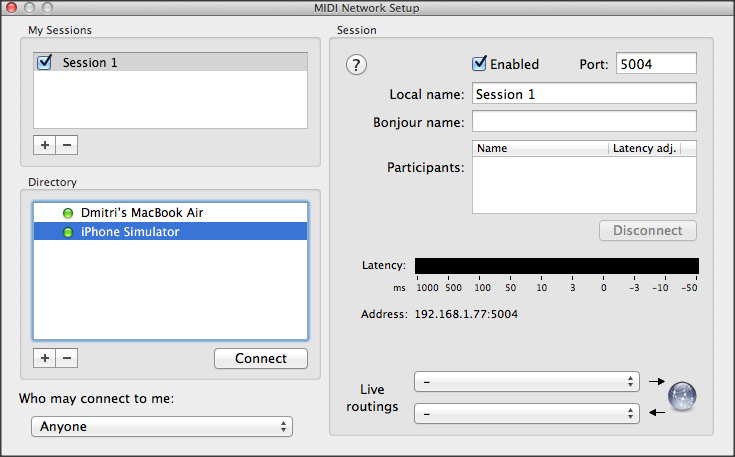
Task: Click the help question mark button
Action: coord(356,65)
